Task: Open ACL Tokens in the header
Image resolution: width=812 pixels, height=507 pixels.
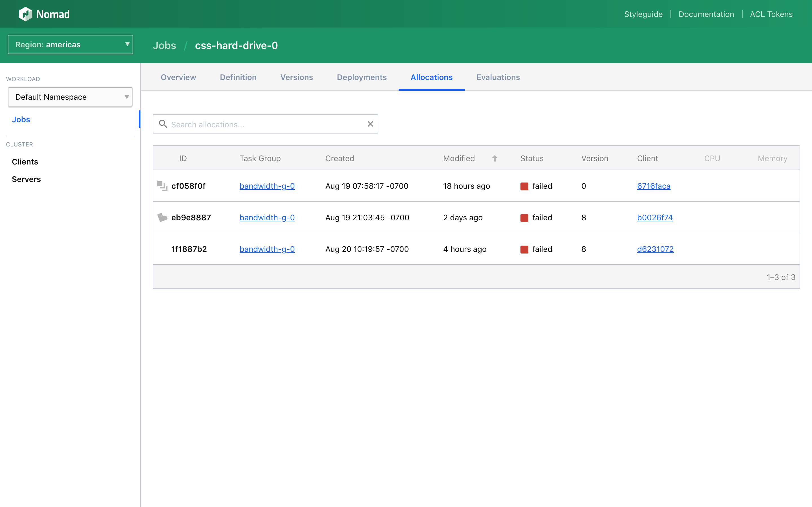Action: (x=771, y=14)
